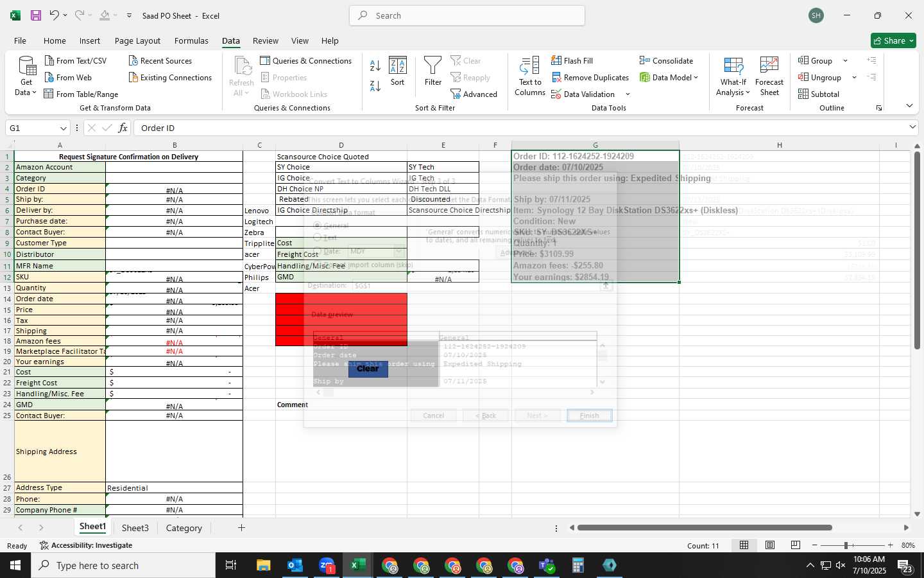Click Accessibility: Investigate status
The width and height of the screenshot is (924, 578).
85,545
